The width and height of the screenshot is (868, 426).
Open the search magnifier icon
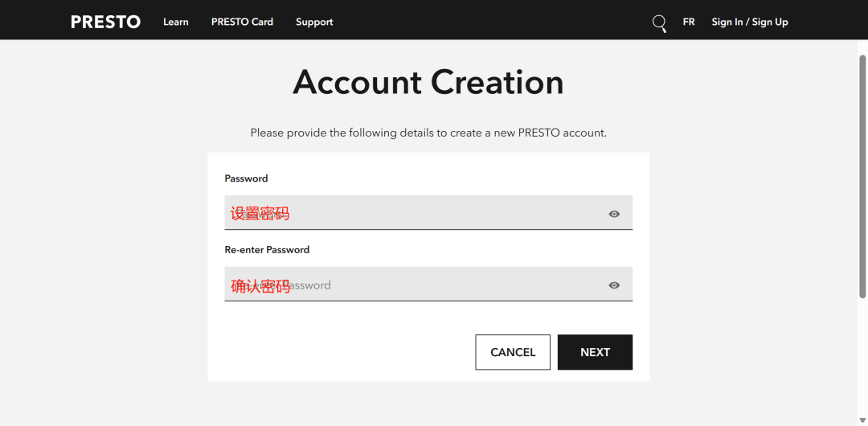[x=659, y=23]
